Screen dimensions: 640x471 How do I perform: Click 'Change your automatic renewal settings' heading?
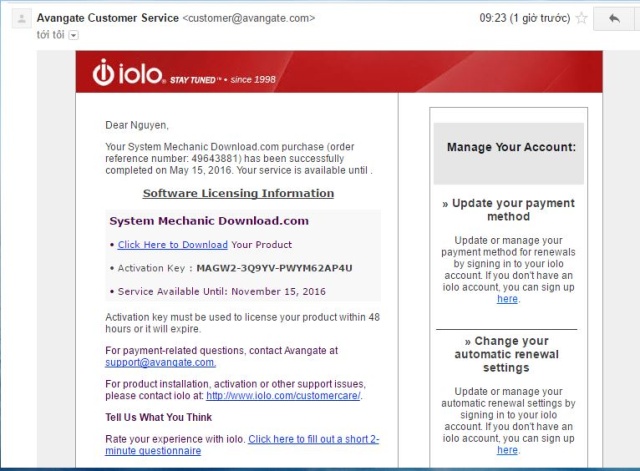point(507,354)
